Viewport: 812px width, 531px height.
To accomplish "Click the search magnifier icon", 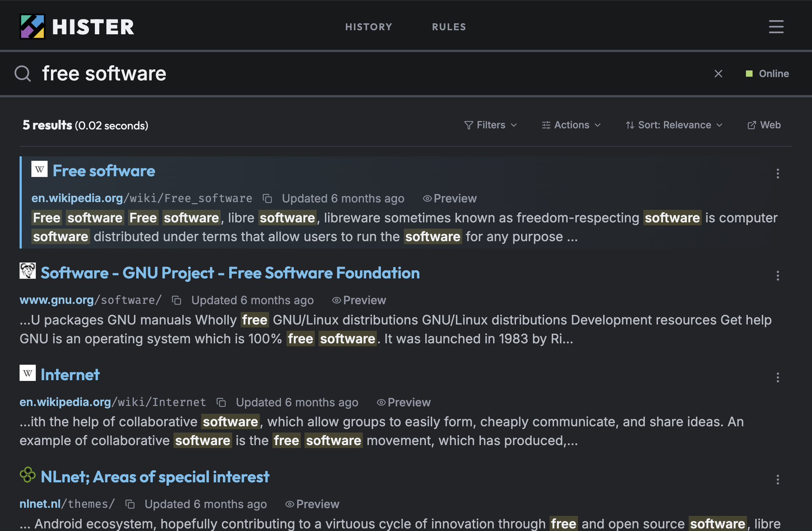I will point(23,74).
